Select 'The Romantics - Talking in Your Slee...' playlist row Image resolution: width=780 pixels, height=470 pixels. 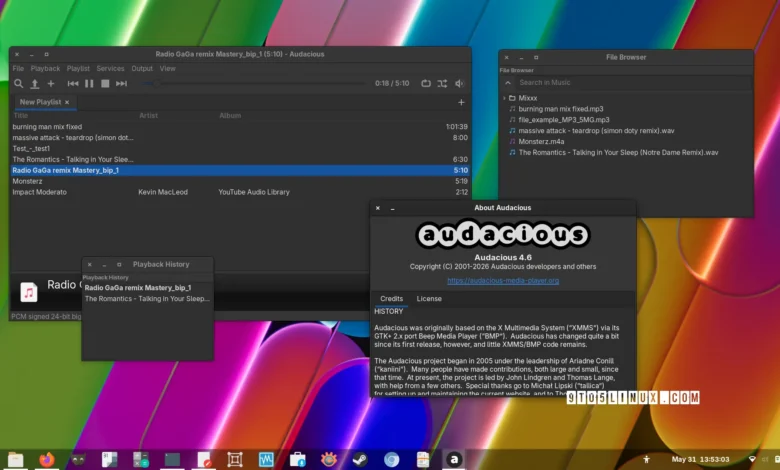point(240,160)
